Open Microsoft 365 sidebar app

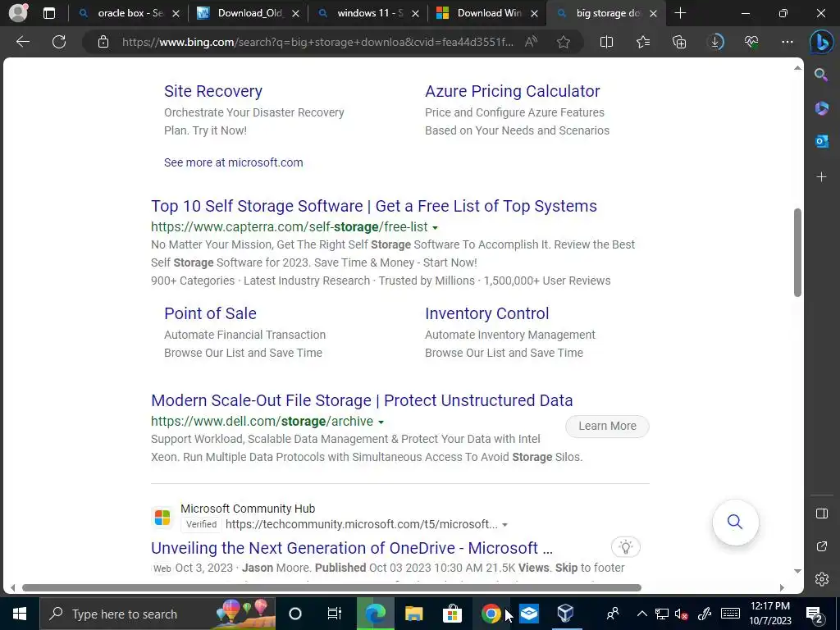821,108
